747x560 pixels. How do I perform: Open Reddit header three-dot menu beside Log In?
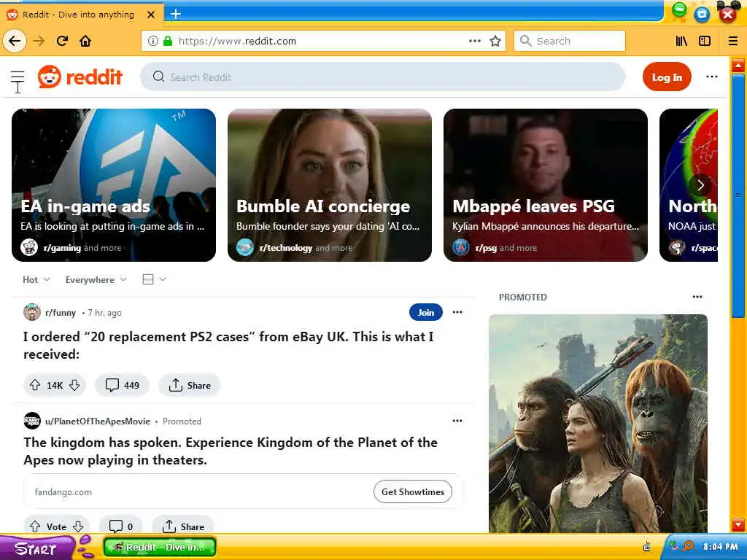tap(712, 77)
